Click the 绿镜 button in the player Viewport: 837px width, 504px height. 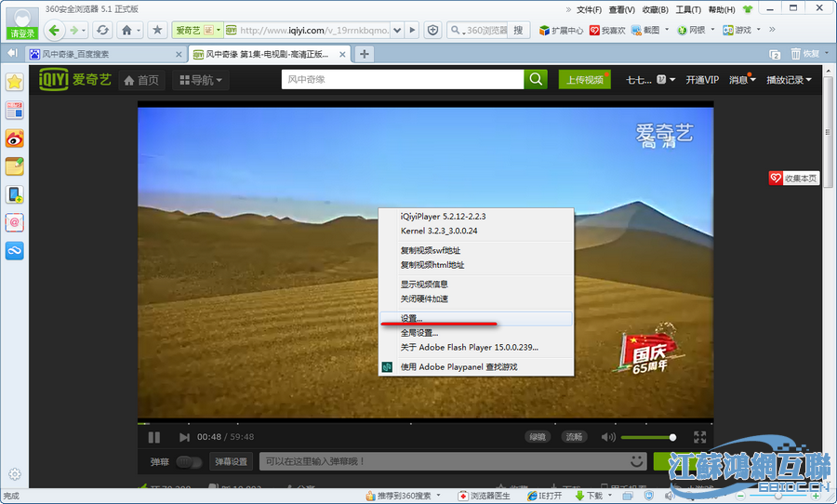(x=538, y=437)
